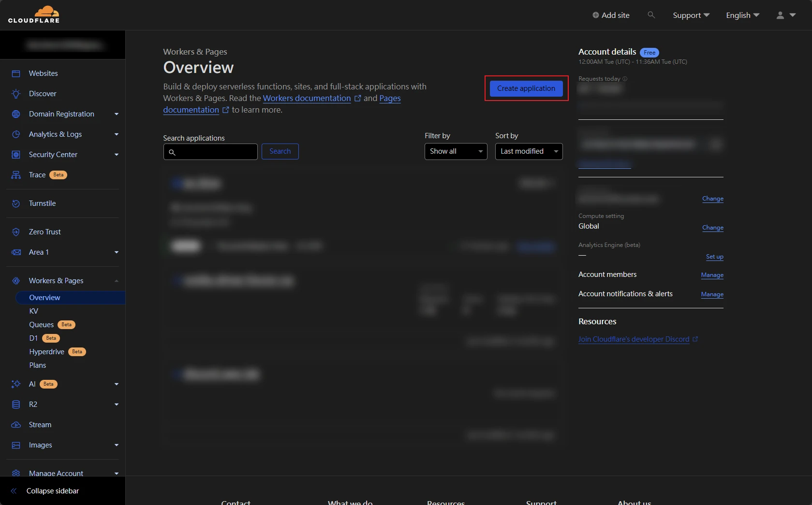Open the Filter by Show all dropdown
Image resolution: width=812 pixels, height=505 pixels.
(x=456, y=151)
